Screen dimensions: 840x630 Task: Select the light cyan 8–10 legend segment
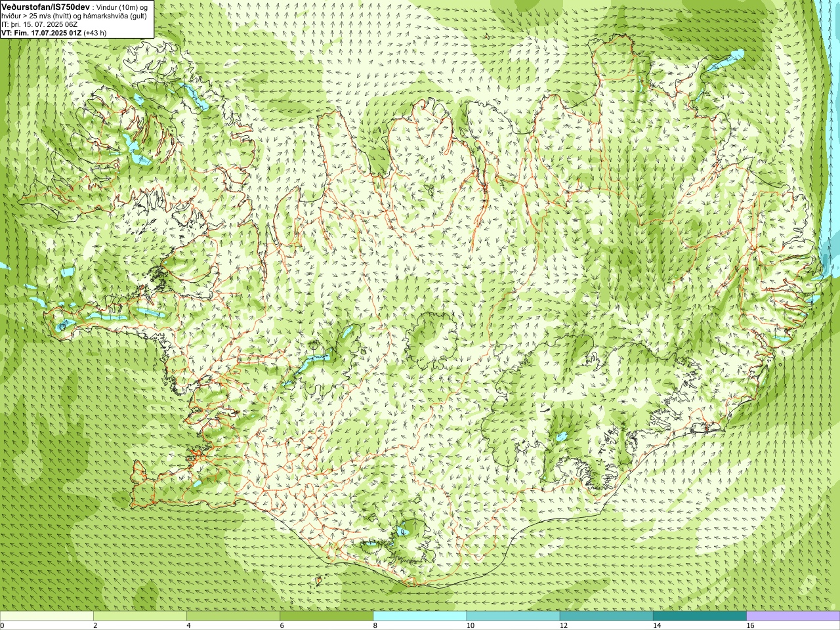pyautogui.click(x=420, y=616)
